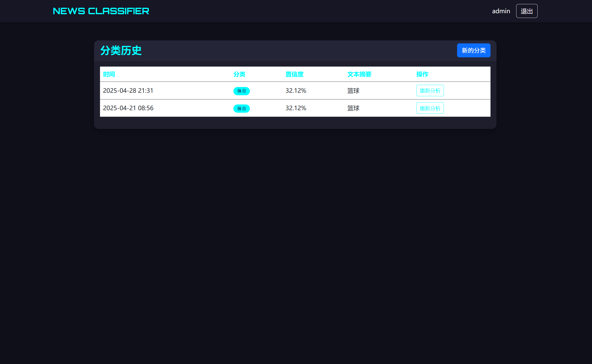Click the 篮球 summary in first row
This screenshot has width=592, height=364.
[x=353, y=91]
